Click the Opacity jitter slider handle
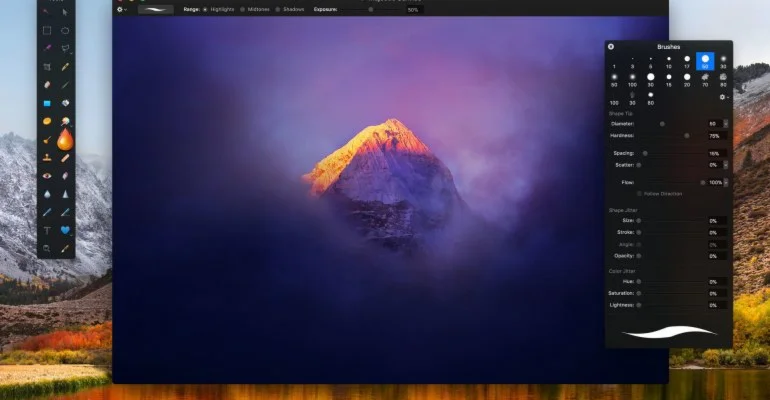Viewport: 770px width, 400px height. click(x=639, y=256)
